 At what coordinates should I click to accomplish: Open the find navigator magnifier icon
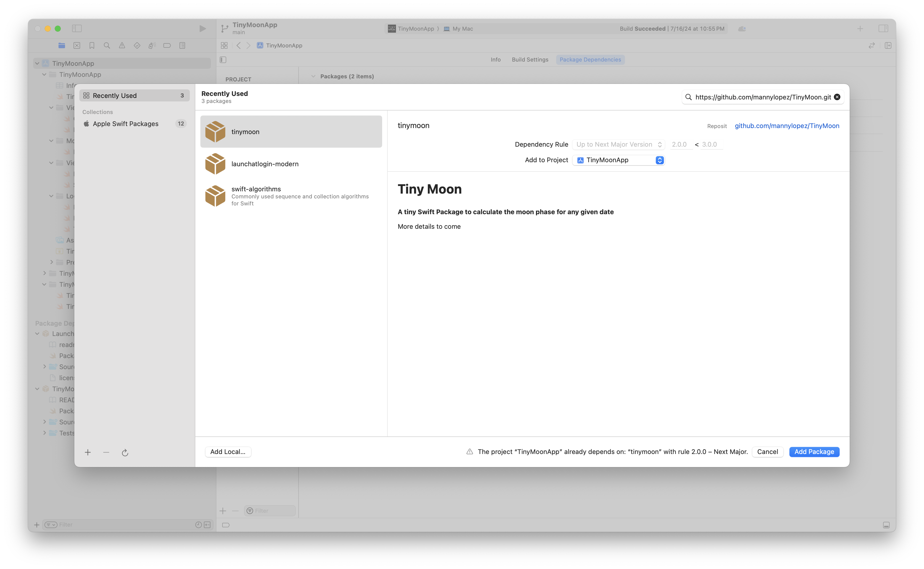pyautogui.click(x=107, y=45)
